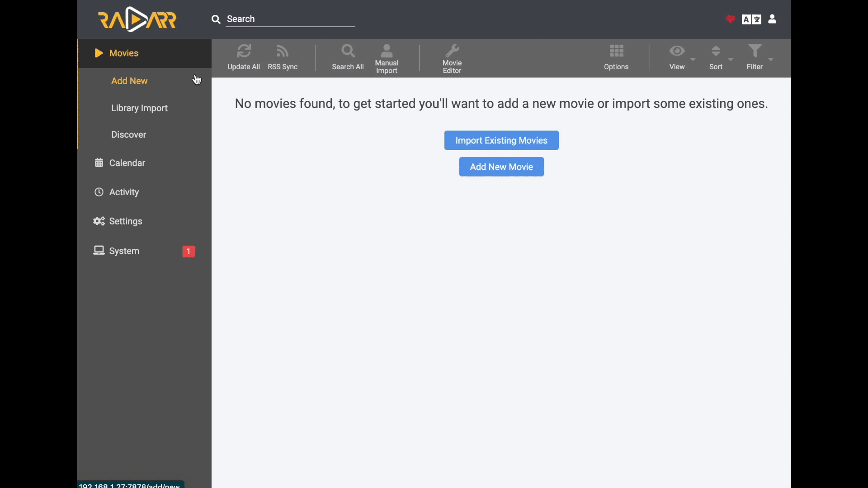The image size is (868, 488).
Task: Focus the Search input field
Action: (x=290, y=19)
